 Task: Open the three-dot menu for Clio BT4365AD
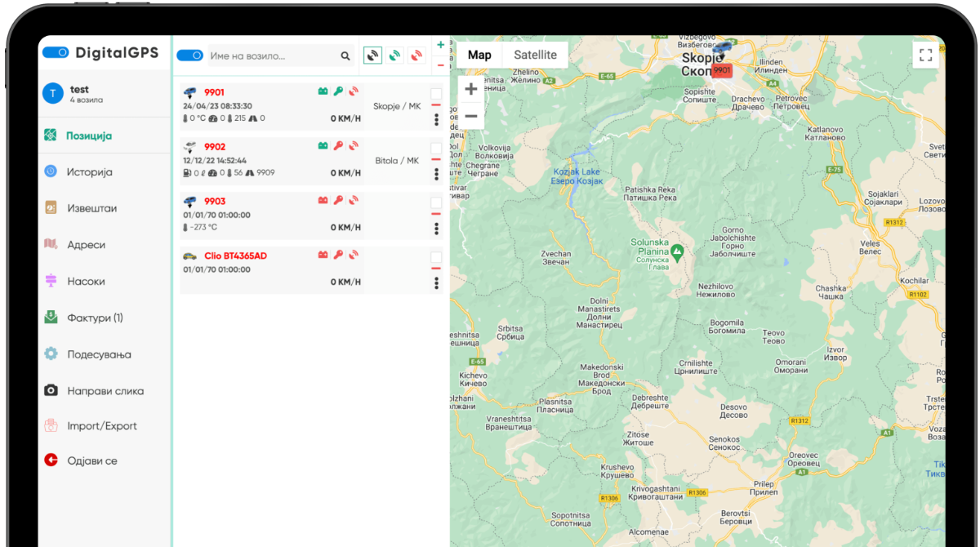437,283
